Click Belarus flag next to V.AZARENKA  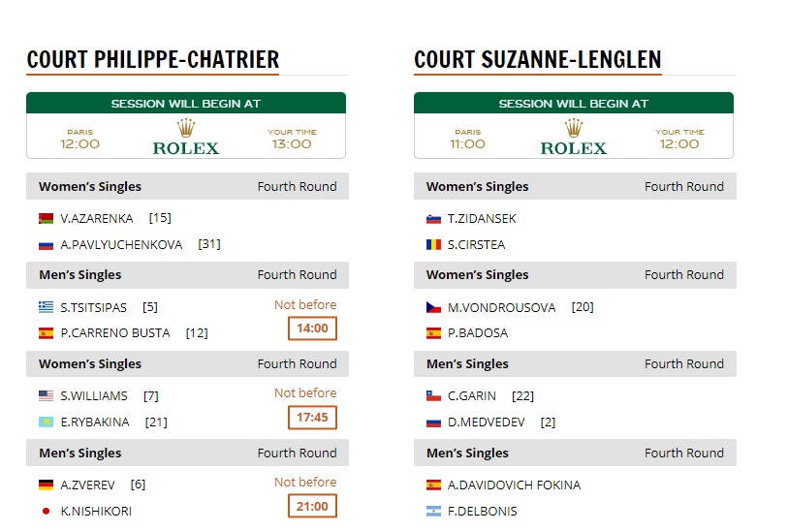point(46,219)
